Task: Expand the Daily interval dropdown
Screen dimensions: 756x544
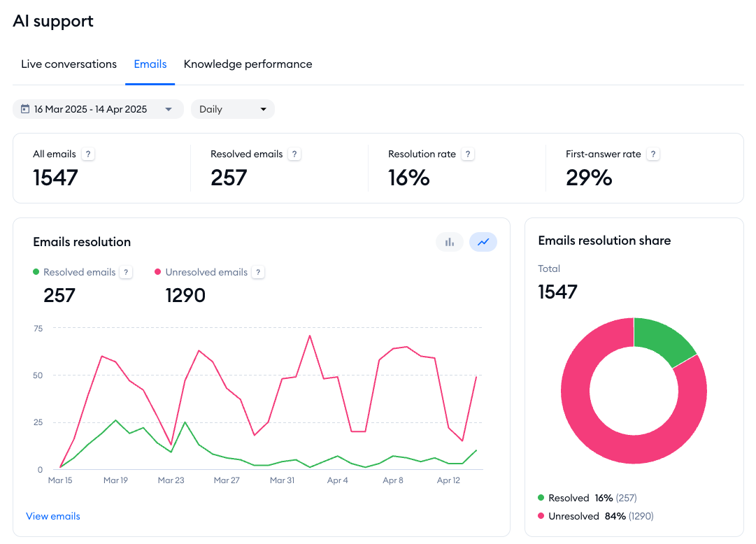Action: tap(232, 109)
